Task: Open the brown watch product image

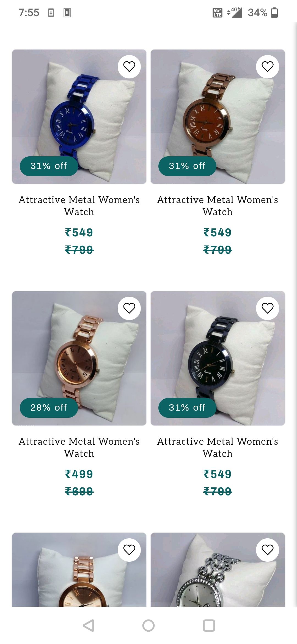Action: [218, 117]
